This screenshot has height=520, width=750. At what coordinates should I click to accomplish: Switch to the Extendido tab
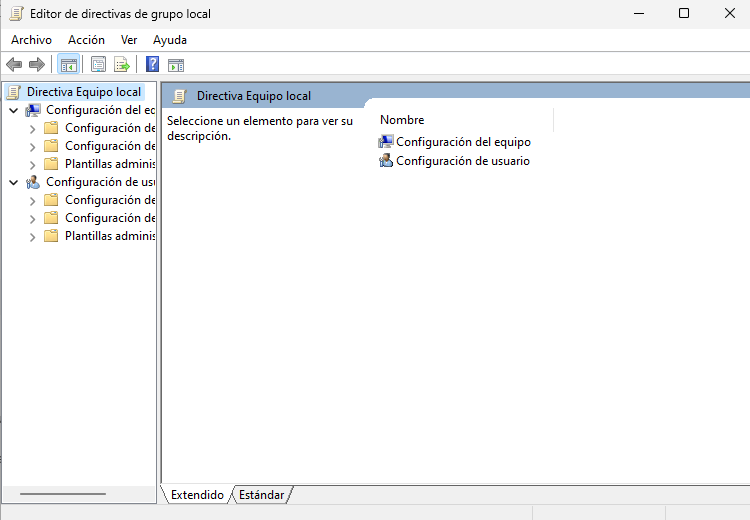(197, 495)
